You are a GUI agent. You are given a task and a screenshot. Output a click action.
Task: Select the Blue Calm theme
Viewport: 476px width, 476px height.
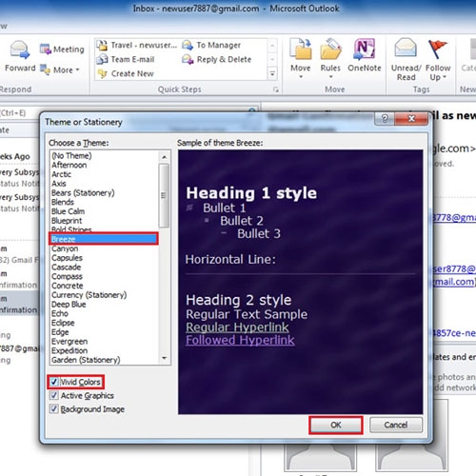click(68, 211)
